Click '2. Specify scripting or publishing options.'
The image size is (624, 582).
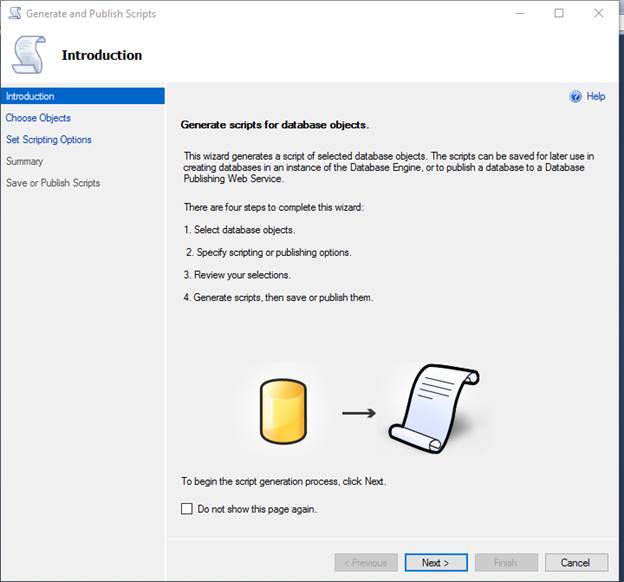[x=269, y=252]
